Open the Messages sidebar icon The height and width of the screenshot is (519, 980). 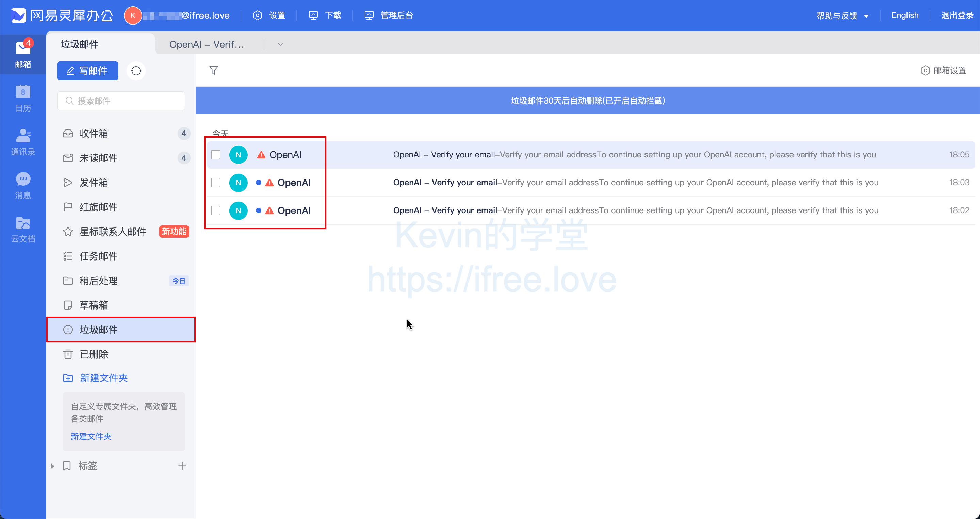[x=23, y=186]
